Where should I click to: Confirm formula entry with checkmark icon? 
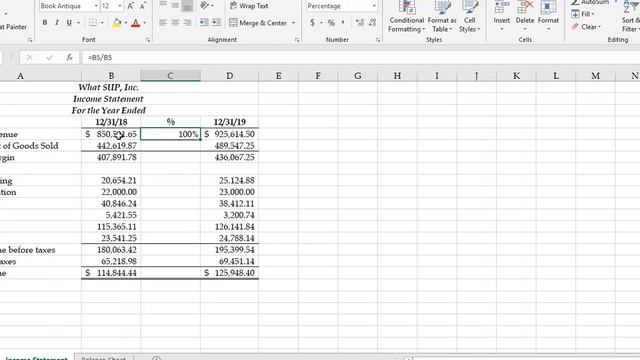[x=49, y=58]
